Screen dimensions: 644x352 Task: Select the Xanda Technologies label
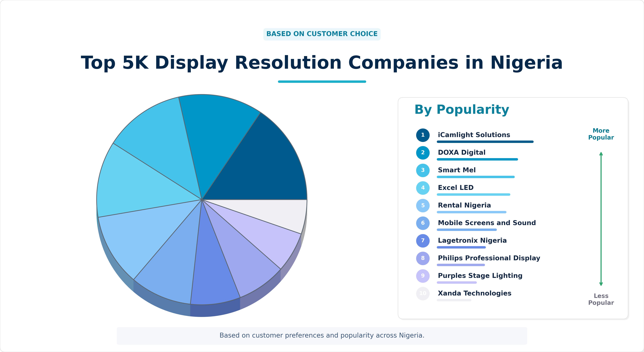click(475, 293)
